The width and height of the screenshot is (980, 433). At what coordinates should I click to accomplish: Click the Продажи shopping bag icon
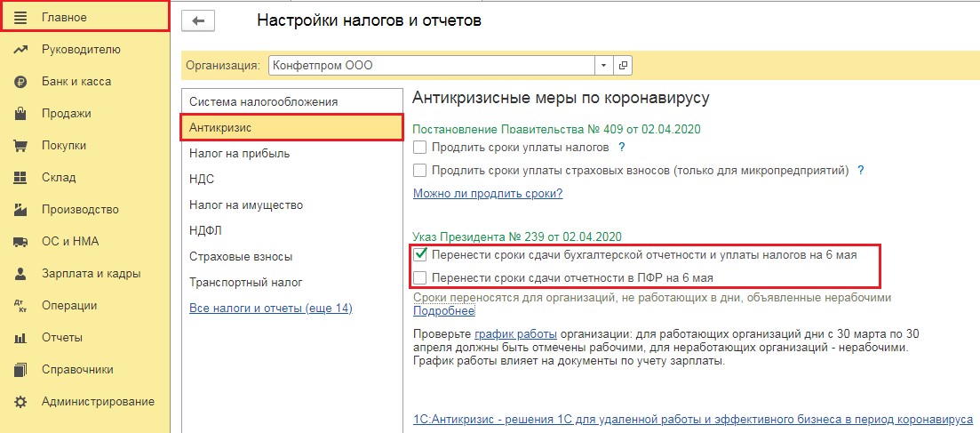[20, 113]
